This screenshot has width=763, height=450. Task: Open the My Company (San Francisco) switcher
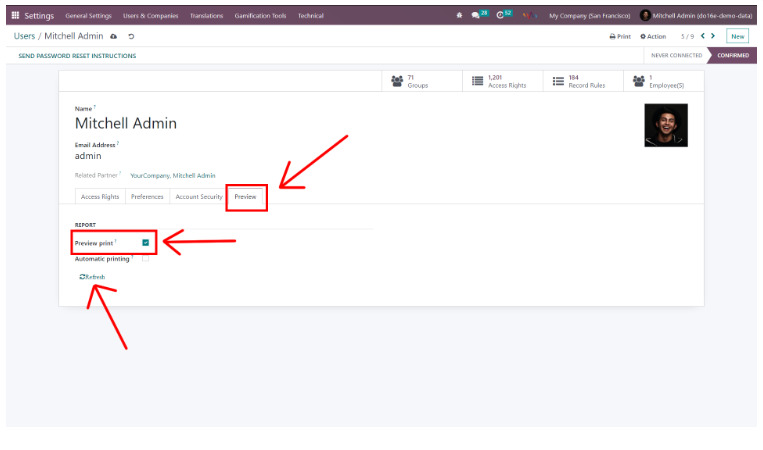click(x=589, y=15)
